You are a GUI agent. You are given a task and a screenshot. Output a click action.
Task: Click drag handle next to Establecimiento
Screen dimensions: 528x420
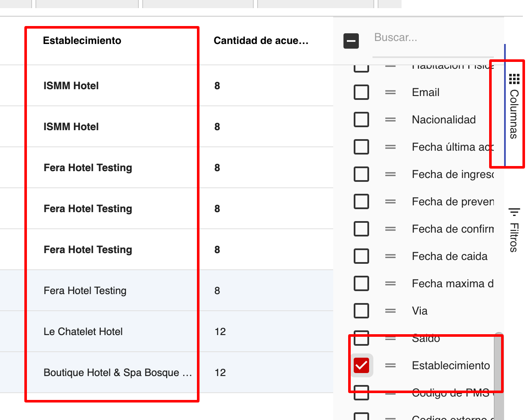click(390, 365)
